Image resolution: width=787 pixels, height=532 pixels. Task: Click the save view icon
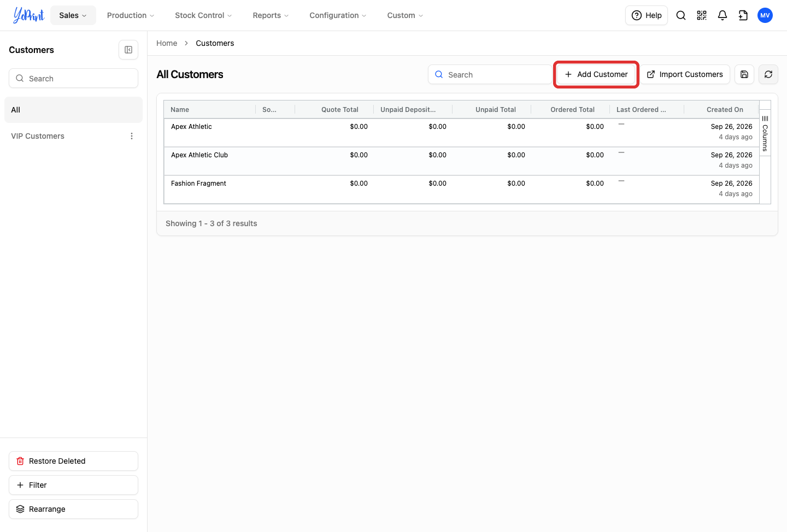744,74
